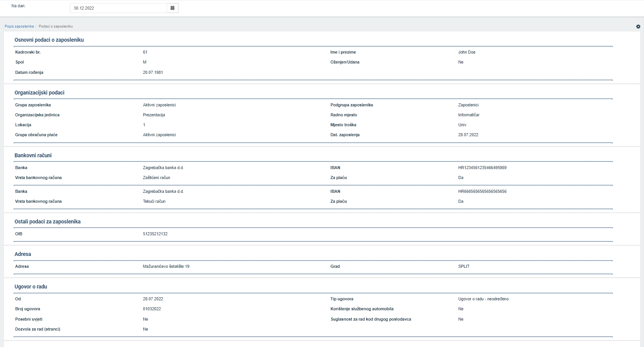Click the Bankovni računi section heading
Screen dimensions: 644x347
tap(33, 155)
